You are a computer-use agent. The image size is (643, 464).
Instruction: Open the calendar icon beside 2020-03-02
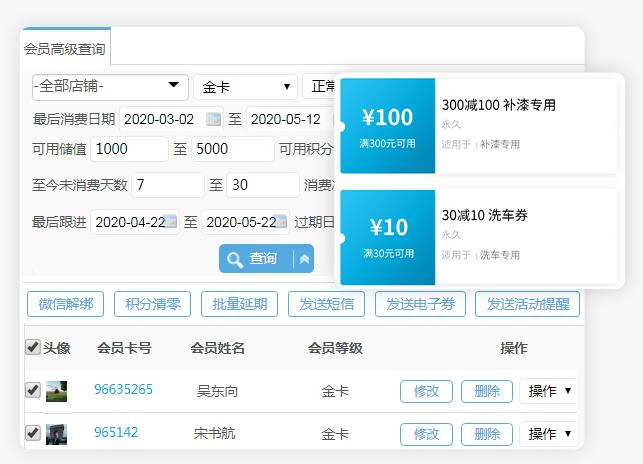coord(213,119)
